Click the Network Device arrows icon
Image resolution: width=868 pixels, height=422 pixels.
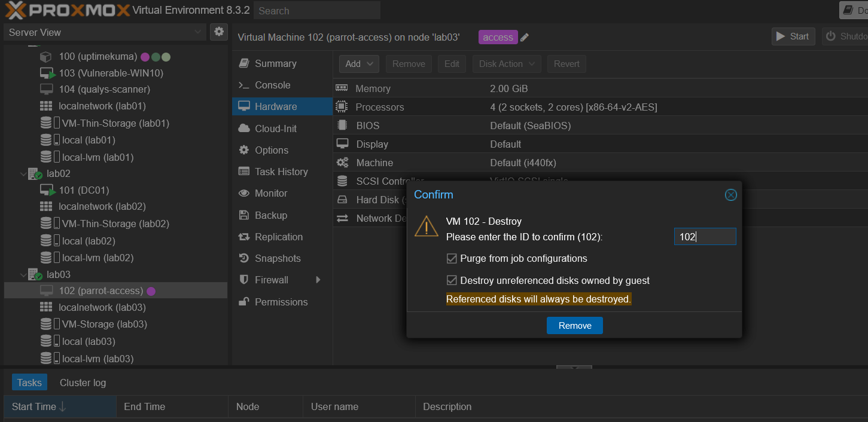pyautogui.click(x=342, y=219)
